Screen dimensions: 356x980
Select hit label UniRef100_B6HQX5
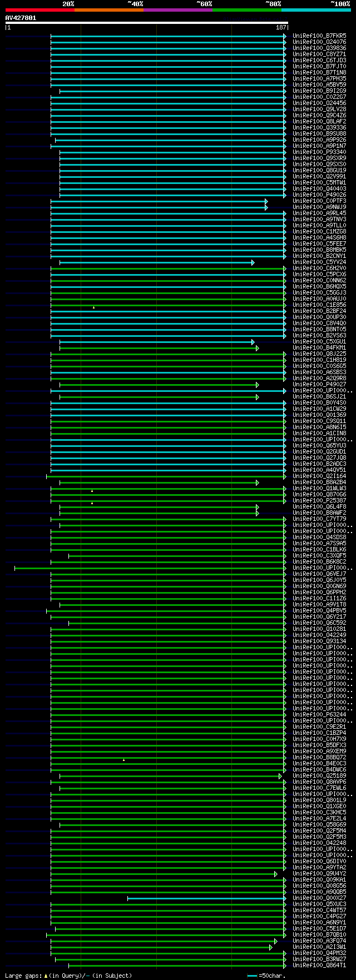click(x=319, y=287)
